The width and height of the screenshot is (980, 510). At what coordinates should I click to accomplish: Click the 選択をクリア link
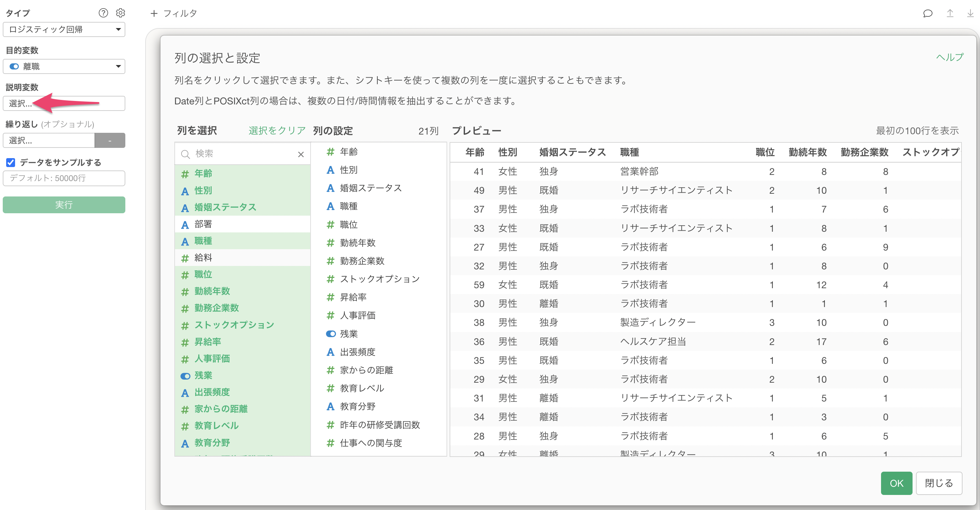(277, 130)
